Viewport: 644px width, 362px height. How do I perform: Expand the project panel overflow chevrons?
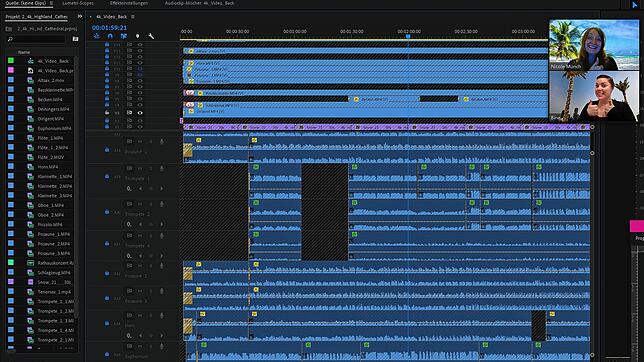[x=80, y=16]
